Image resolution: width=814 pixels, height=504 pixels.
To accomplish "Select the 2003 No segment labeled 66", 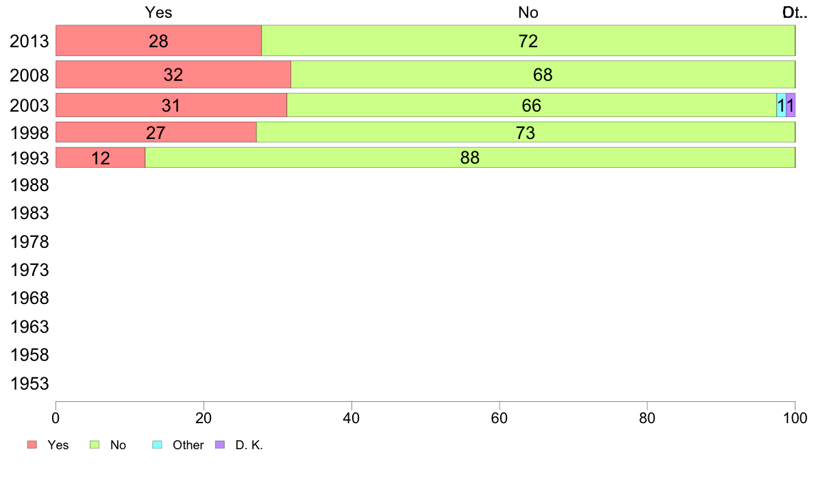I will coord(532,105).
